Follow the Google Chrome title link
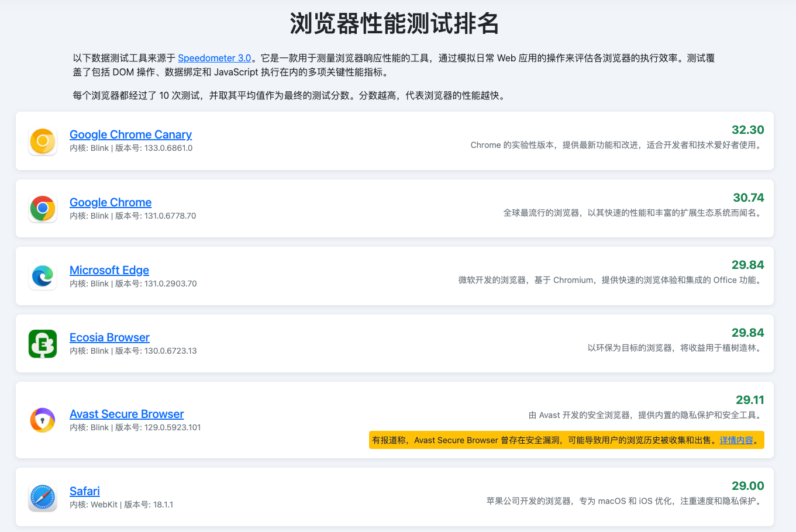Image resolution: width=796 pixels, height=532 pixels. (x=111, y=202)
